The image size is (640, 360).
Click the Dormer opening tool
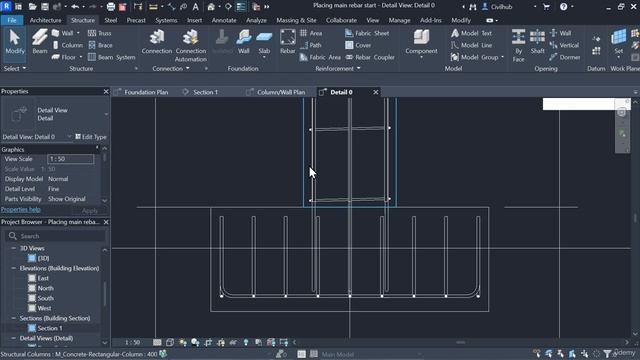(565, 57)
